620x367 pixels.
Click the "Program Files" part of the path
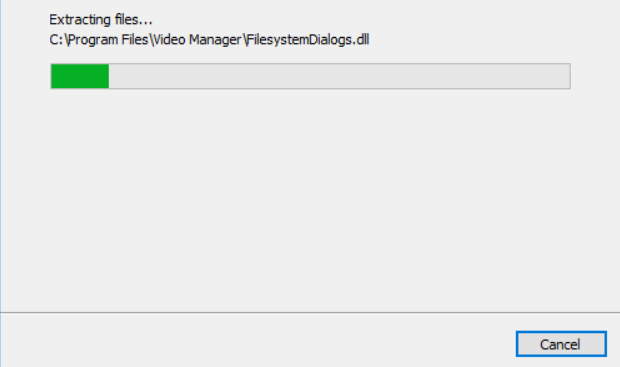(107, 40)
